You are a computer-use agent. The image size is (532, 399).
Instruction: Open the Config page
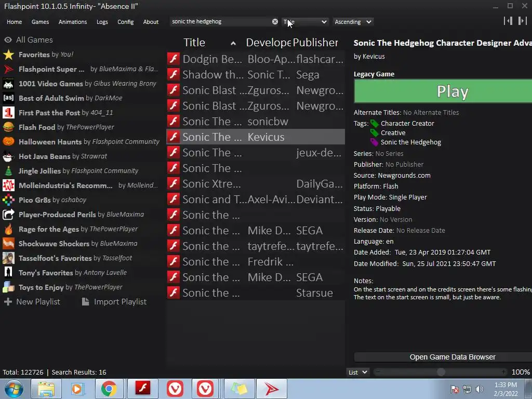126,22
